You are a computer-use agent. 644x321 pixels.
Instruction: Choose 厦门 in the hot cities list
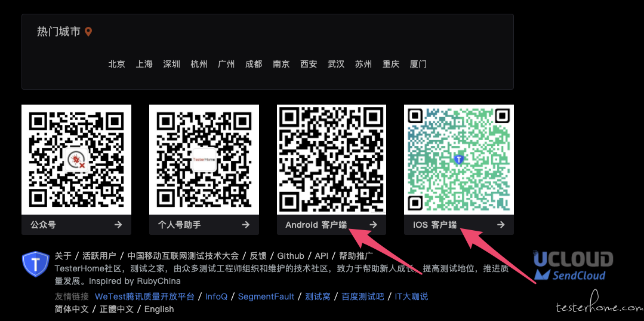[x=418, y=64]
